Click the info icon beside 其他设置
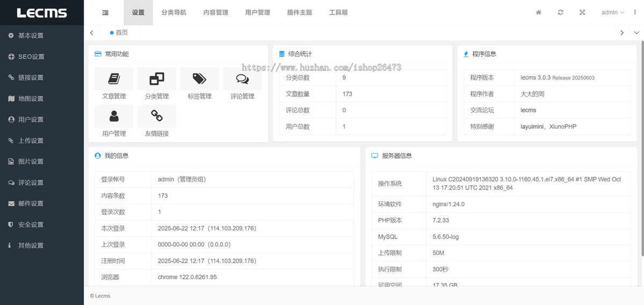The height and width of the screenshot is (305, 644). click(10, 245)
